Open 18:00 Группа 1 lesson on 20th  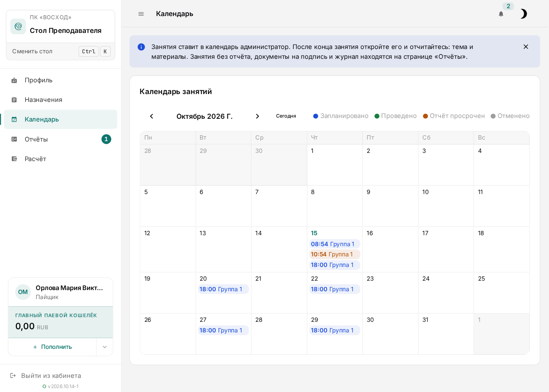pos(223,289)
